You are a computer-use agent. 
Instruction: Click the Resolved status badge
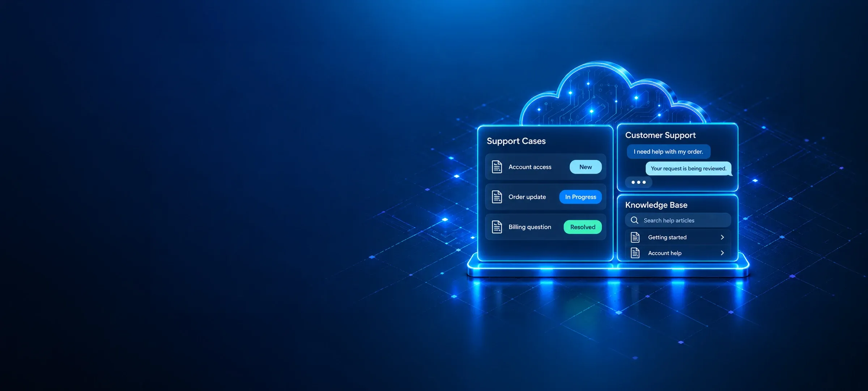583,227
